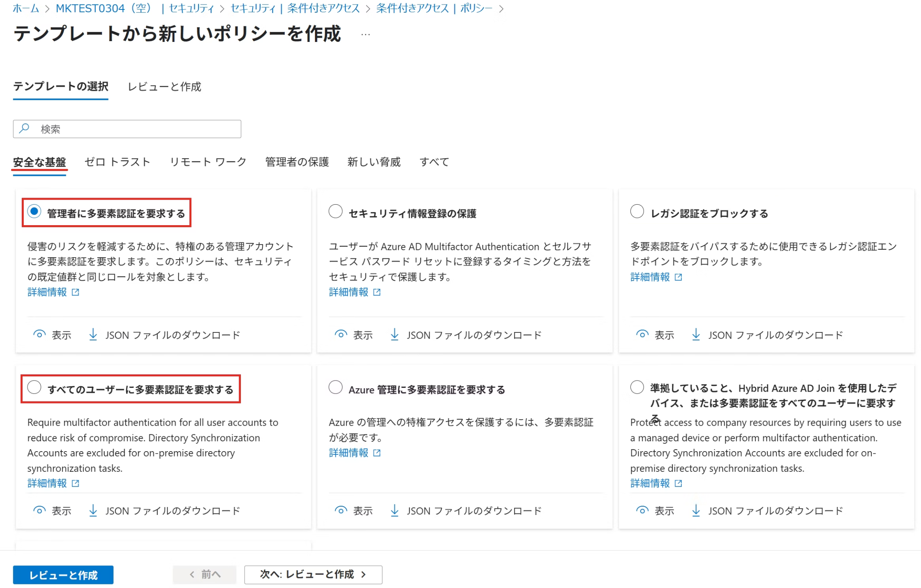Click the eye 表示 icon under 管理者に多要素認証を要求する
The image size is (921, 588).
click(39, 334)
